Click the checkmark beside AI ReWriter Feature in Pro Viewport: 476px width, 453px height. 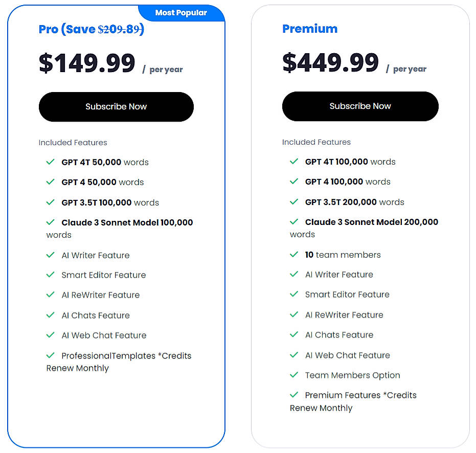(x=50, y=295)
